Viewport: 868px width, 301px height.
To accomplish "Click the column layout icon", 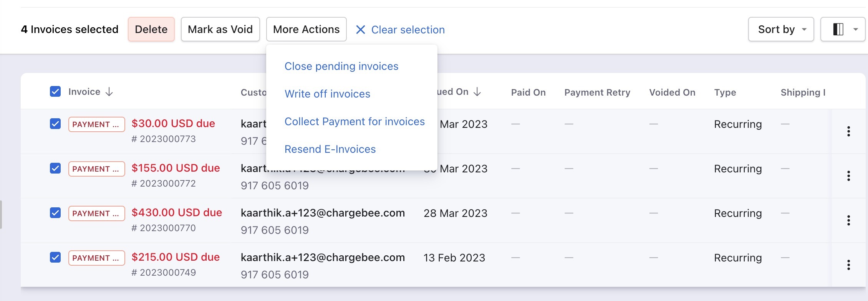I will click(x=838, y=29).
